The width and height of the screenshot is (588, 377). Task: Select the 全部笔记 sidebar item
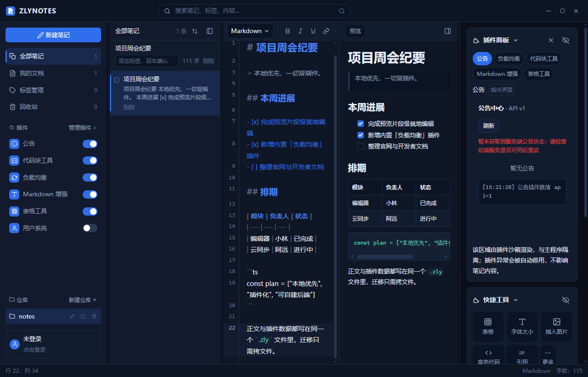point(53,56)
